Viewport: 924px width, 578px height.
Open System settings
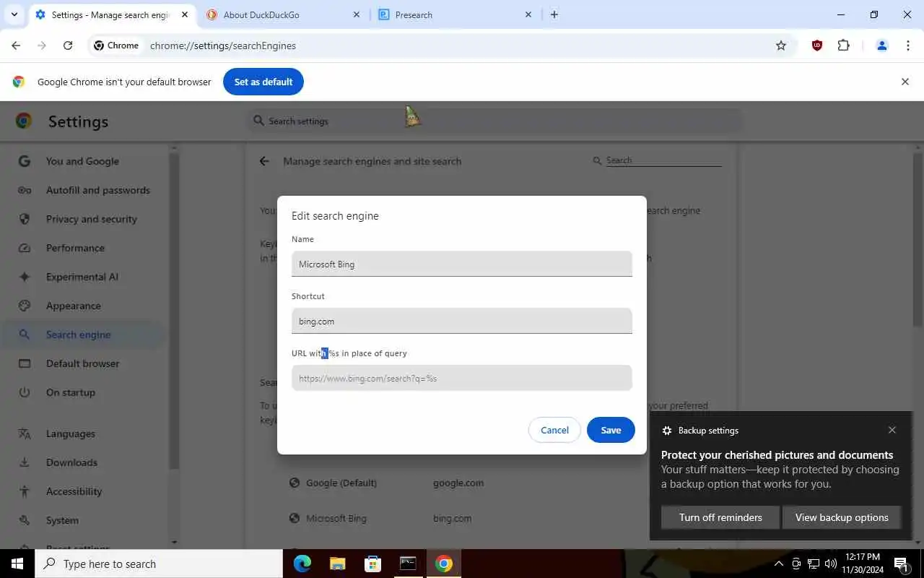[x=82, y=520]
